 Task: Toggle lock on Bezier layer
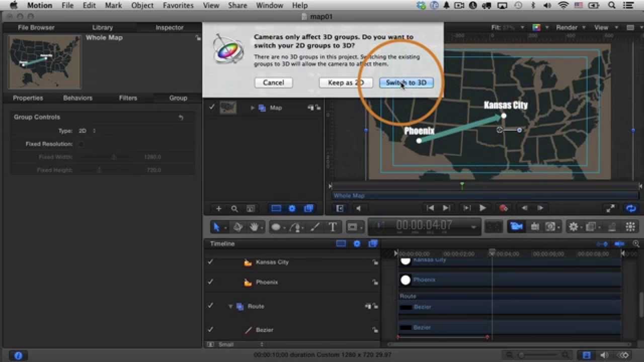(375, 330)
